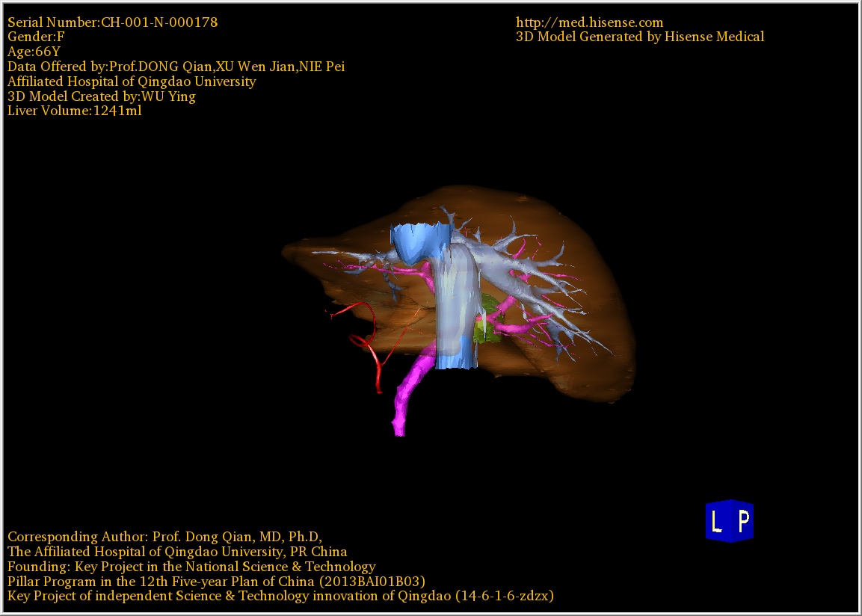Viewport: 862px width, 616px height.
Task: Click the 'Corresponding Author: Prof. Dong Qian' line
Action: coord(165,537)
